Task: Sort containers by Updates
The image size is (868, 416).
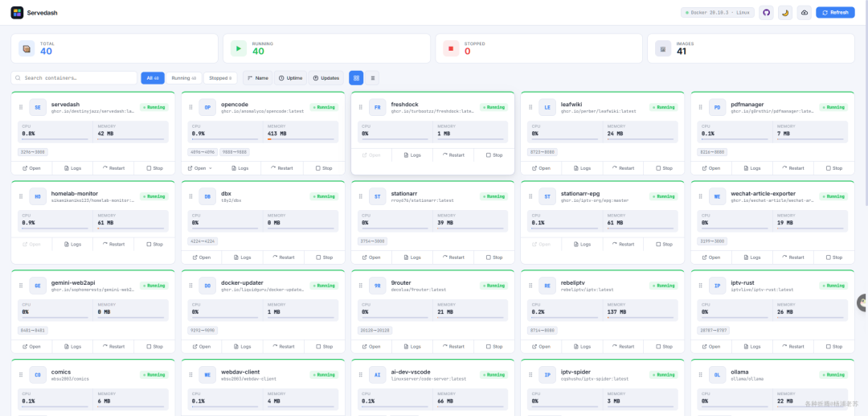Action: pyautogui.click(x=326, y=78)
